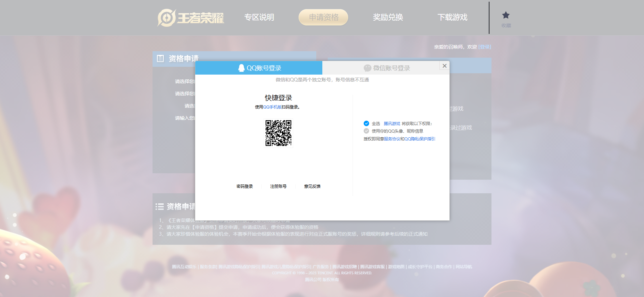The image size is (644, 297).
Task: Click the 登录 link at top right
Action: [x=485, y=47]
